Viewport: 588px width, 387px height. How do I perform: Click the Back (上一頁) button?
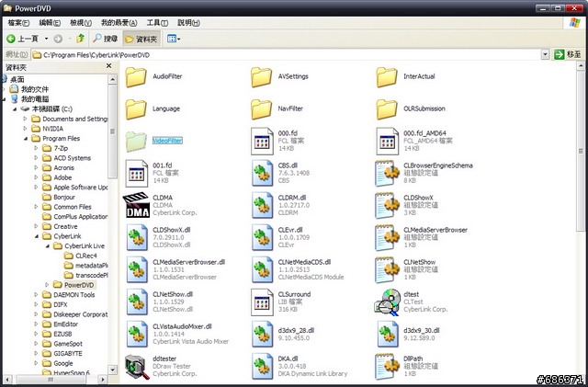pos(23,39)
